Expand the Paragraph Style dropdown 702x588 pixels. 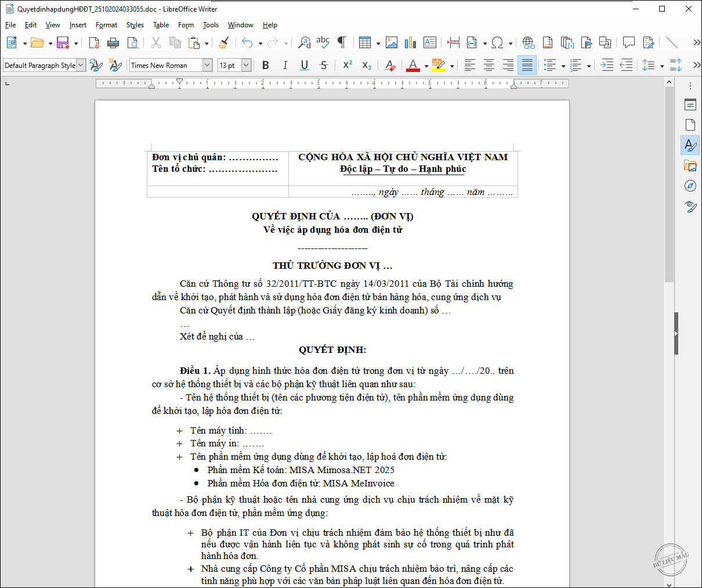[81, 65]
